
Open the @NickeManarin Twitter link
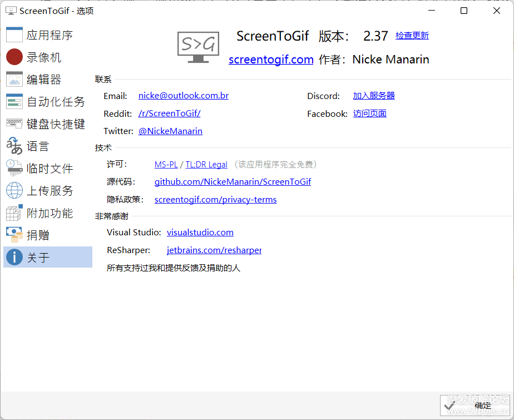coord(170,131)
